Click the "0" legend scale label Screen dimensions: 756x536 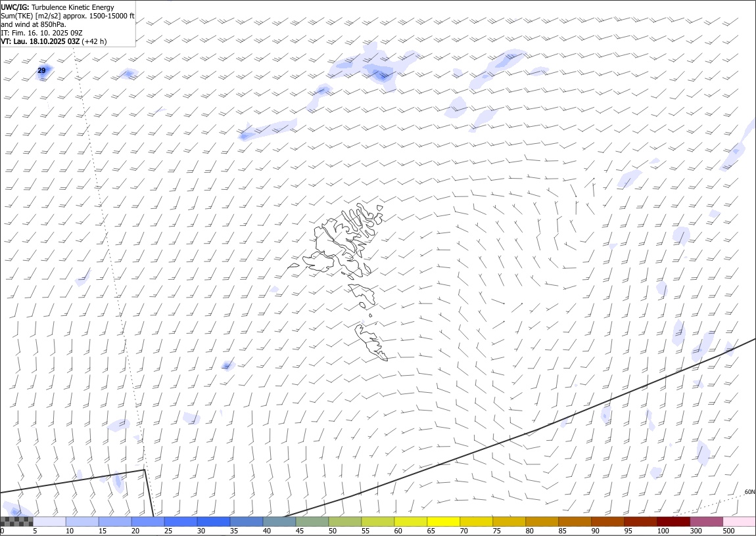(x=3, y=531)
